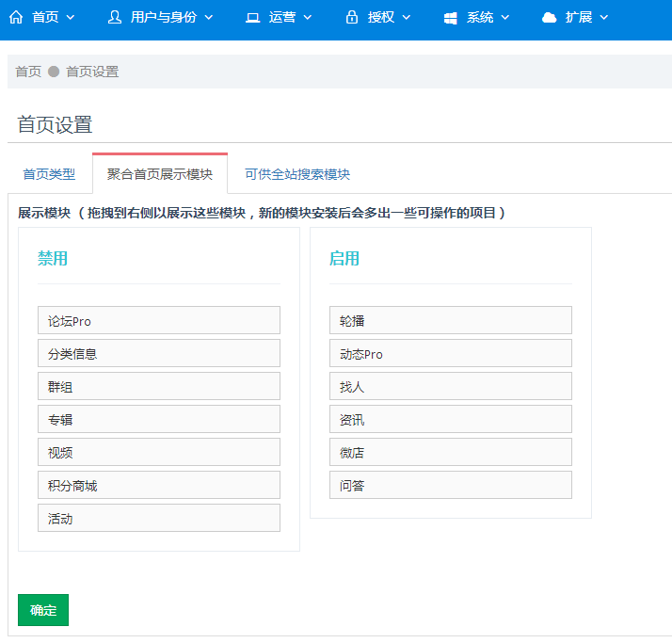Click the 首页设置 page title
The image size is (672, 643).
[55, 125]
